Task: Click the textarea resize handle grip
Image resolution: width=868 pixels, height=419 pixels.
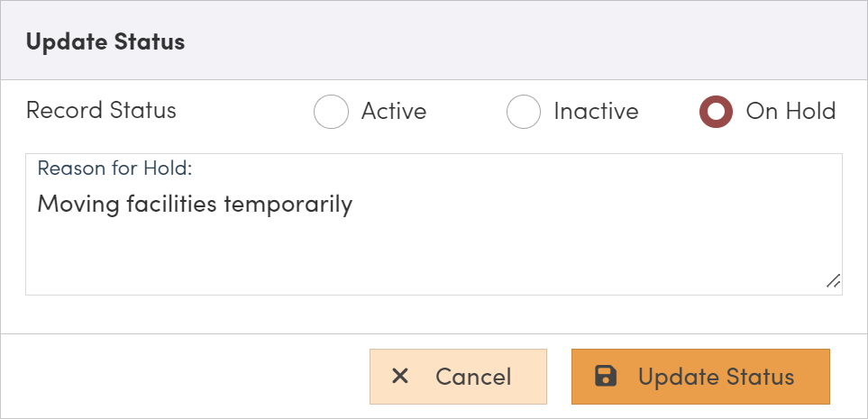Action: 833,281
